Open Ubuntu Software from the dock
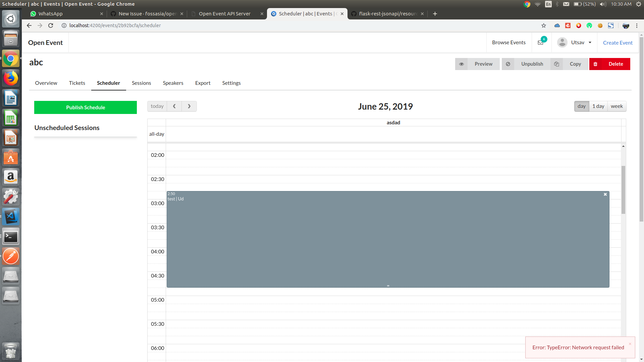This screenshot has width=644, height=362. [x=11, y=158]
